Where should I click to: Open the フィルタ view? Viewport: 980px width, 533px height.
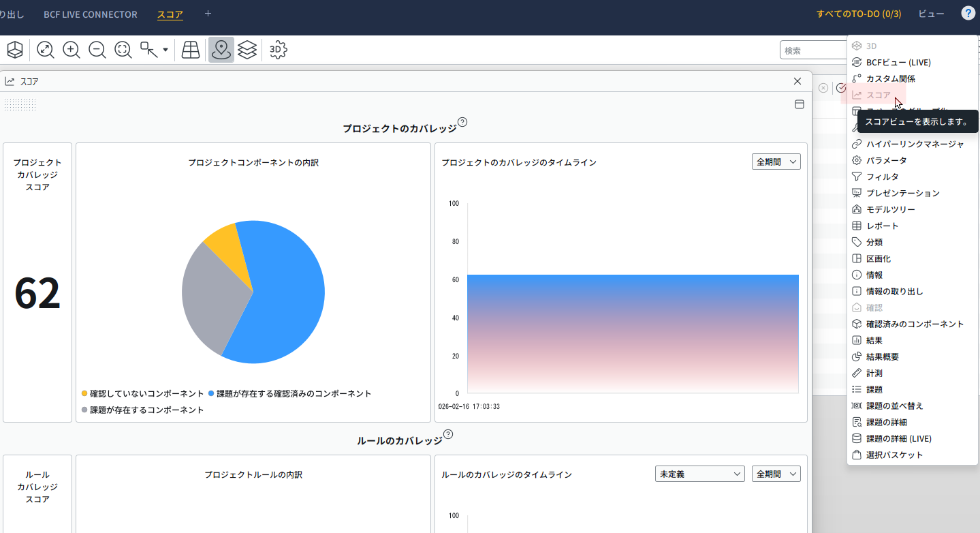(x=913, y=177)
